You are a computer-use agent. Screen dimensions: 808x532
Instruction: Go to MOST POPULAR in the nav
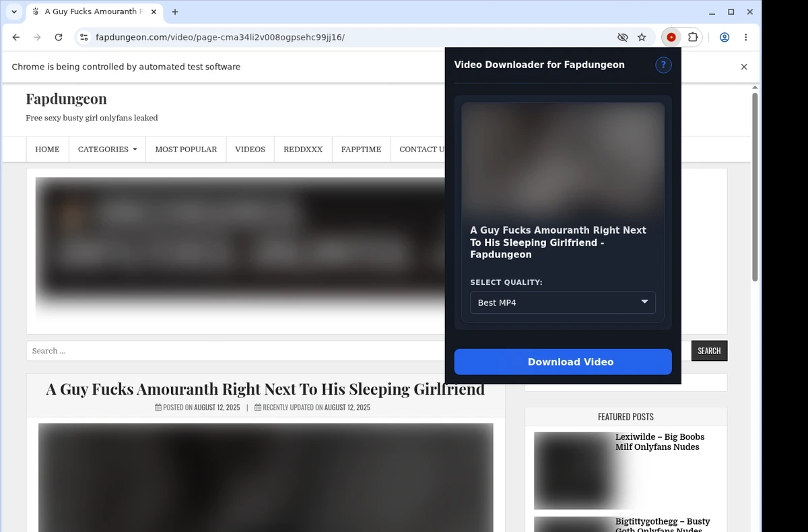(186, 149)
